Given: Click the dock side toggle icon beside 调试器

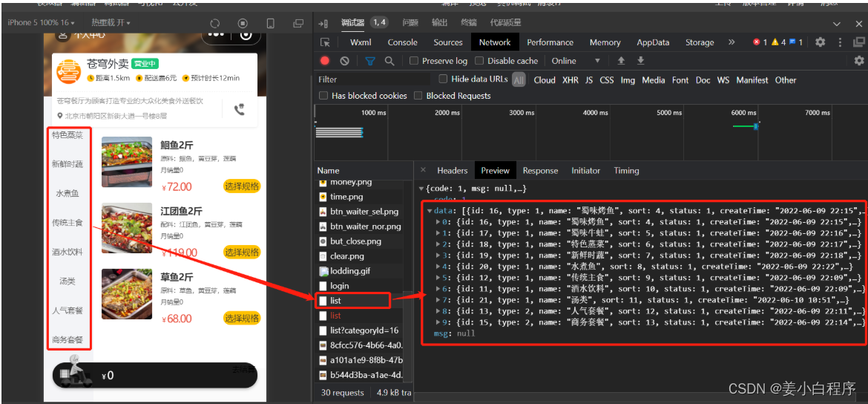Looking at the screenshot, I should (x=324, y=23).
